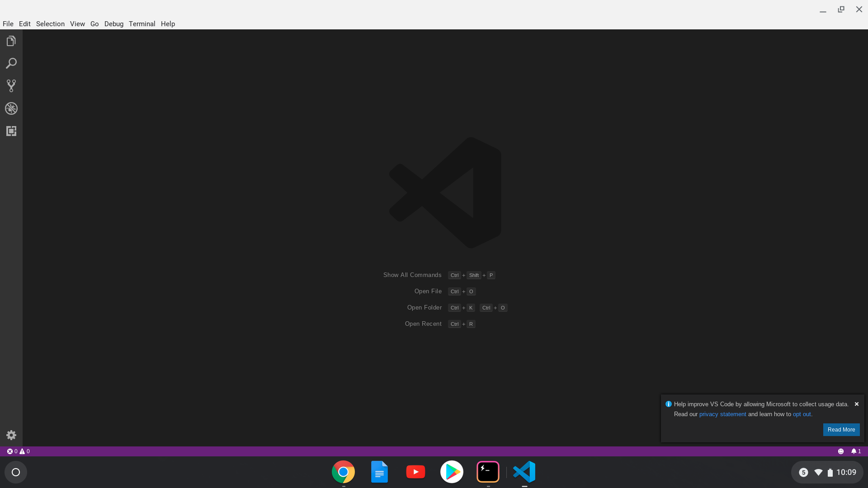
Task: Open the Terminal app in shelf
Action: pyautogui.click(x=488, y=472)
